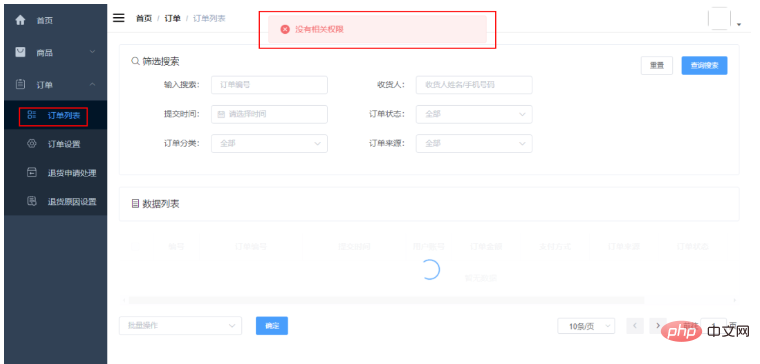Collapse the 订单 menu chevron
760x364 pixels.
(x=92, y=84)
